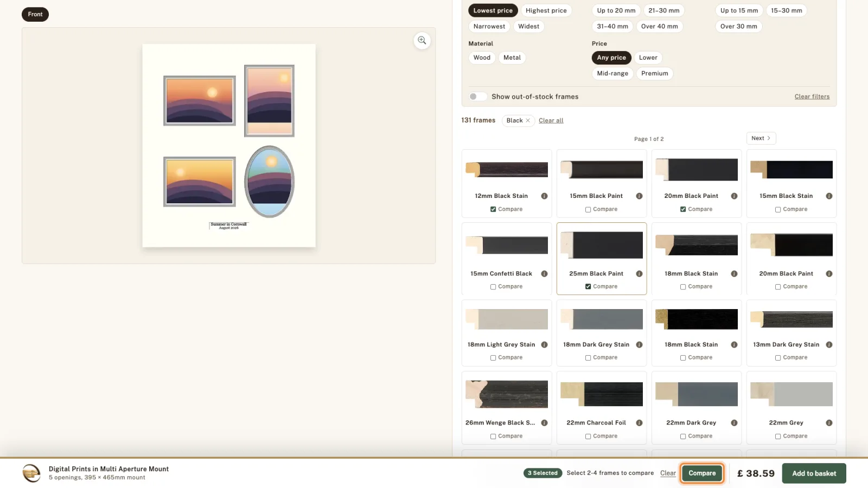Uncheck Compare for 20mm Black Paint

click(x=683, y=209)
